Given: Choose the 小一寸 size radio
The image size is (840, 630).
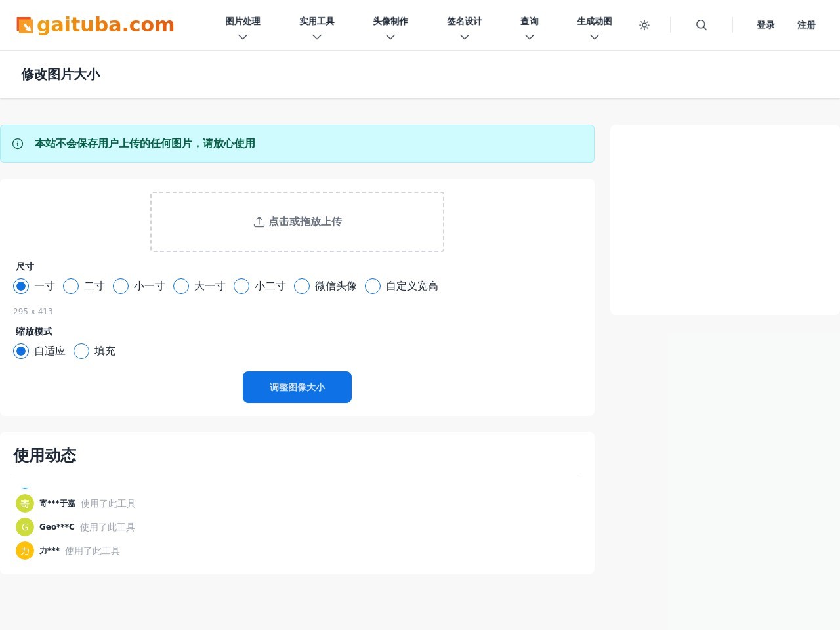Looking at the screenshot, I should click(x=121, y=286).
